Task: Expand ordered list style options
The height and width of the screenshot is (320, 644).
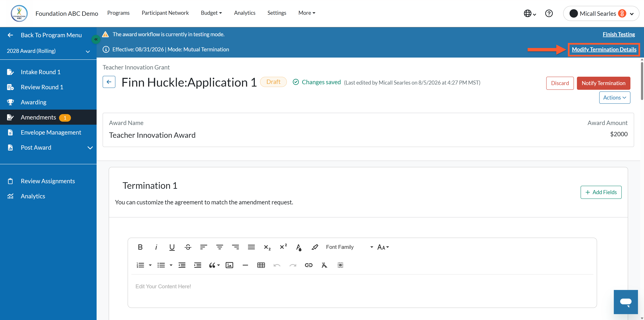Action: 150,265
